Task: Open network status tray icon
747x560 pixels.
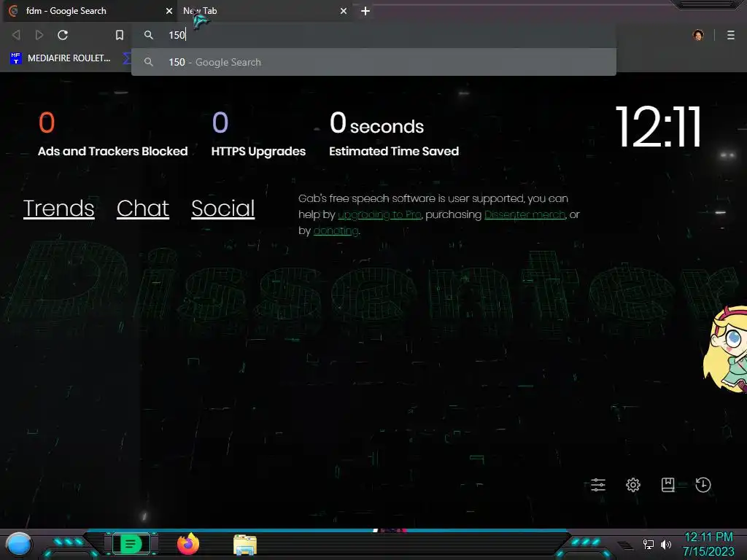Action: (648, 544)
